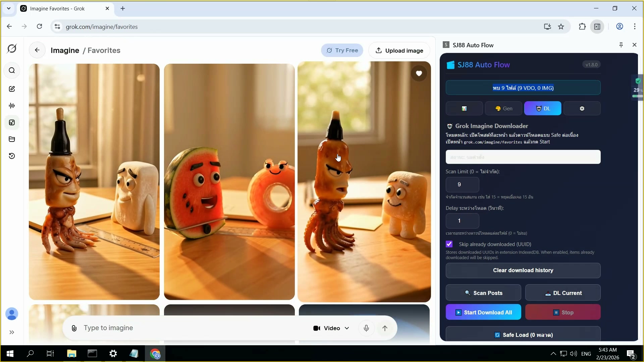Expand the Video mode dropdown
644x362 pixels.
(331, 328)
